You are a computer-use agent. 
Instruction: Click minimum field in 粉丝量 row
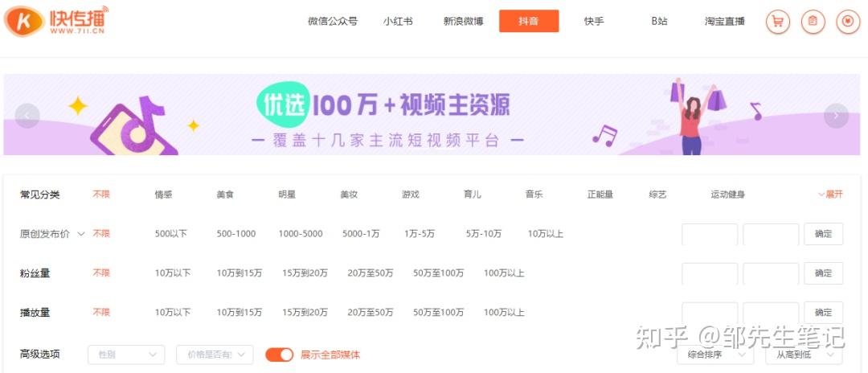(710, 273)
